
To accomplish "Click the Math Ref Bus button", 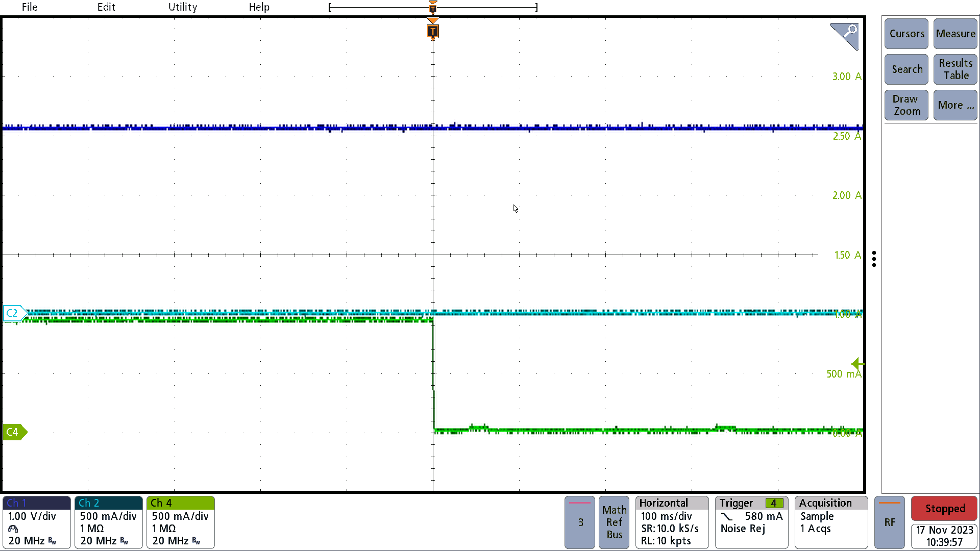I will pyautogui.click(x=614, y=522).
